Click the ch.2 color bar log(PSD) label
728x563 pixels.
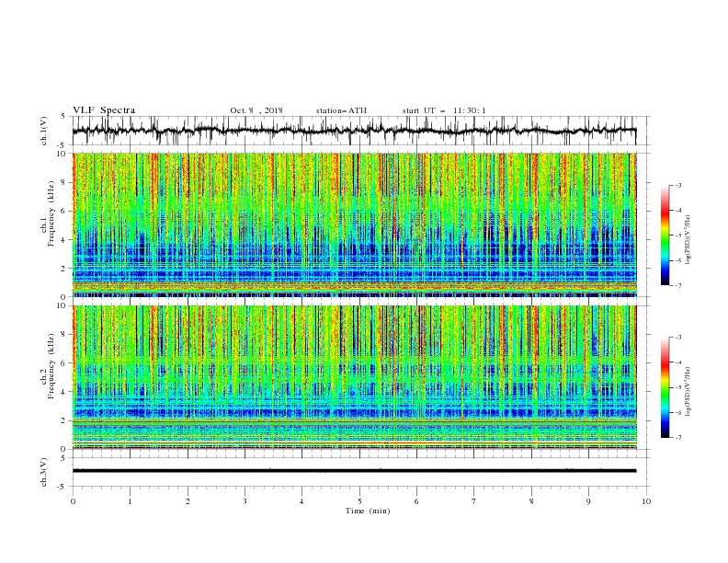(x=688, y=391)
